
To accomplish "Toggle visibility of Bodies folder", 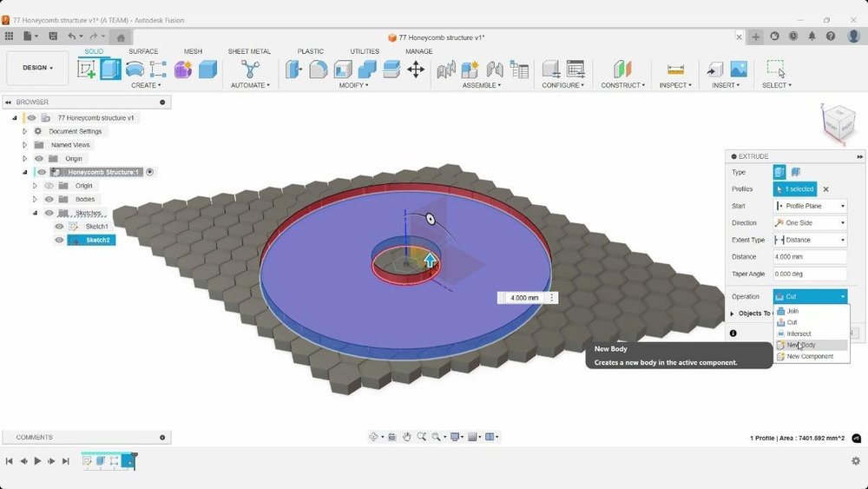I will point(49,200).
